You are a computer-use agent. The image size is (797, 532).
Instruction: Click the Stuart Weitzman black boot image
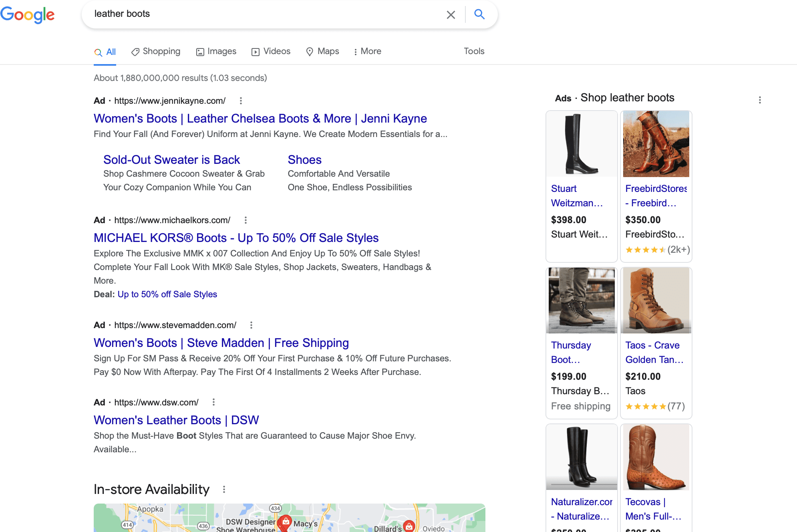582,144
